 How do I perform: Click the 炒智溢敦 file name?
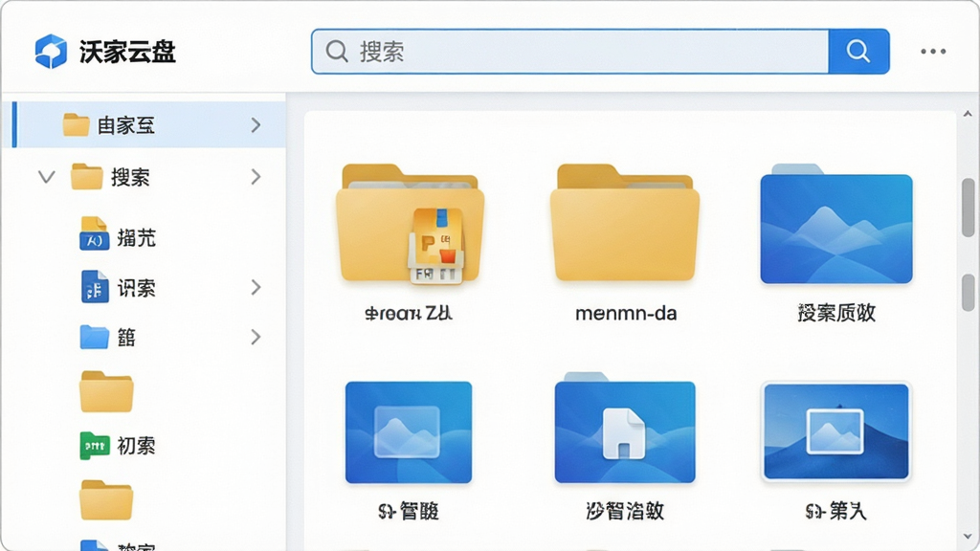(x=625, y=512)
